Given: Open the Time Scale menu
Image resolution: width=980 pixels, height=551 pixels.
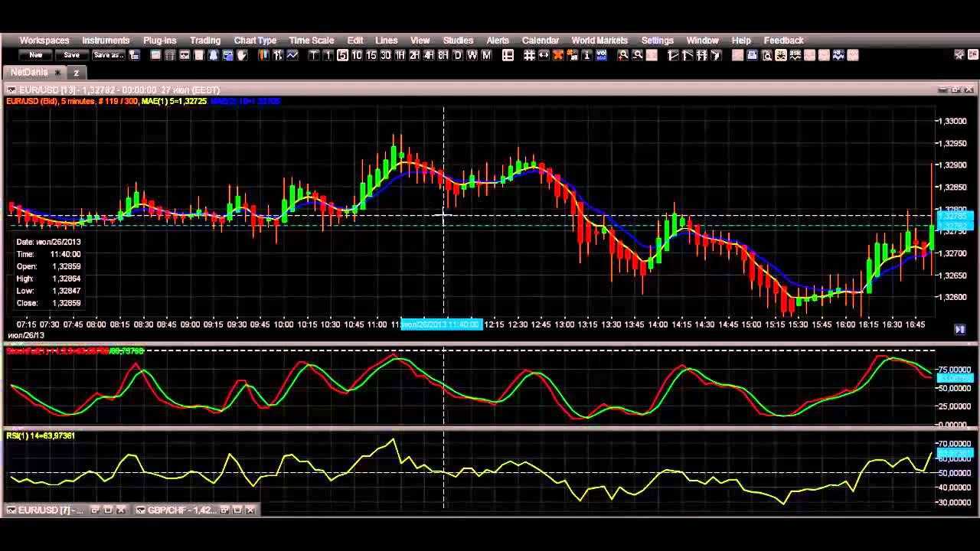Looking at the screenshot, I should (x=312, y=41).
